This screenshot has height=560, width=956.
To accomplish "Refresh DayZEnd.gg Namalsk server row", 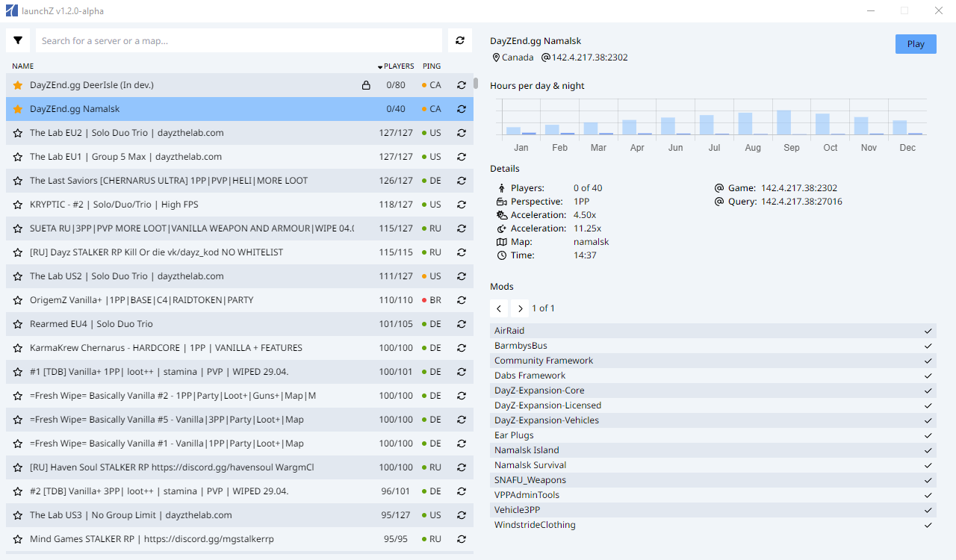I will tap(462, 109).
